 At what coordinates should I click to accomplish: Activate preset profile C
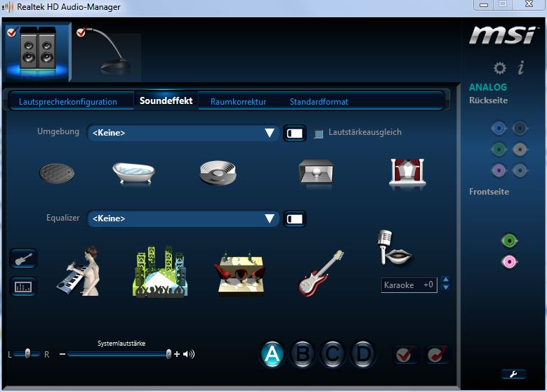coord(333,354)
